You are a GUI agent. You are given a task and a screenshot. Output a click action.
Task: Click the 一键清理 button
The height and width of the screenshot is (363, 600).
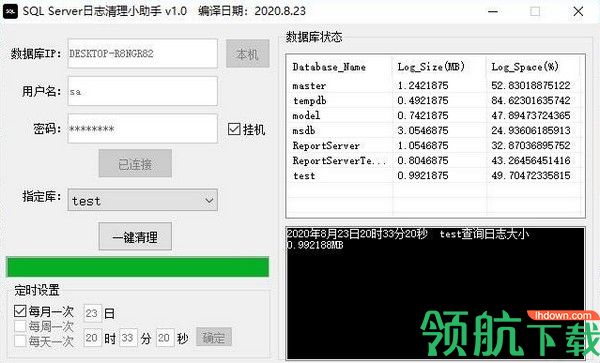[135, 237]
